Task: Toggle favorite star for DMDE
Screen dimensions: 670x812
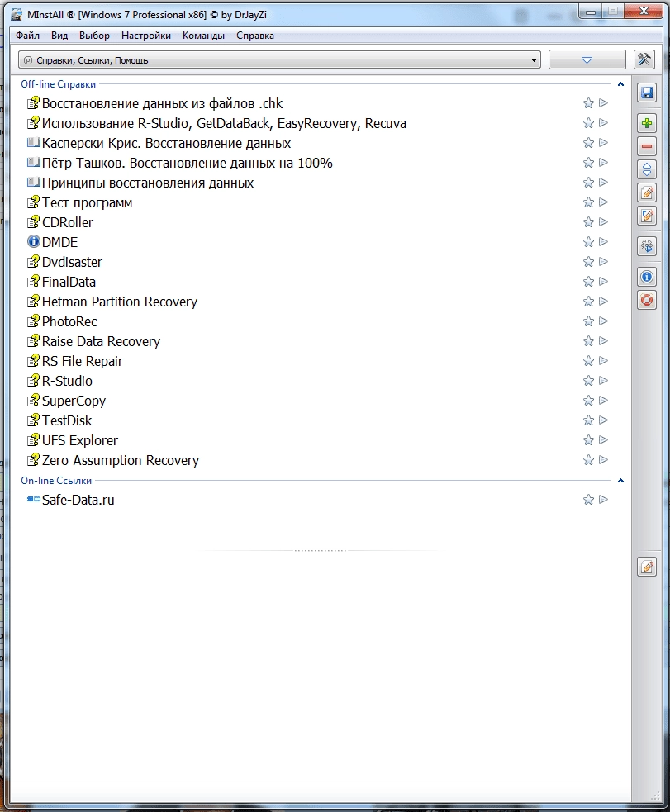Action: [588, 242]
